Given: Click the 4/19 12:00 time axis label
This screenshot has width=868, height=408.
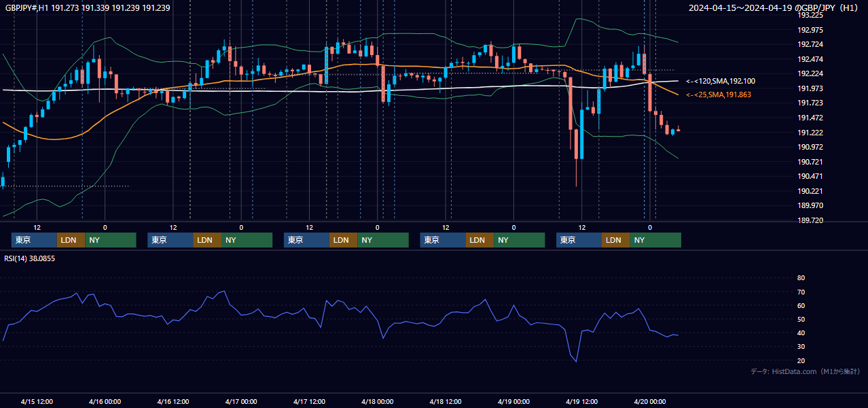Looking at the screenshot, I should (582, 401).
